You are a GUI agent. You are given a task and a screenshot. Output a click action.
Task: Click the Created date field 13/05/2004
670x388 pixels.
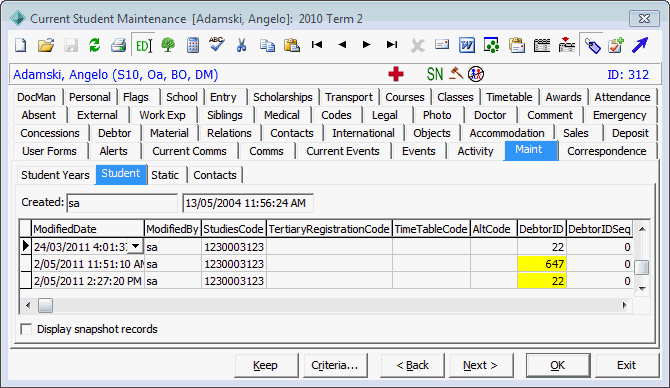pos(248,203)
